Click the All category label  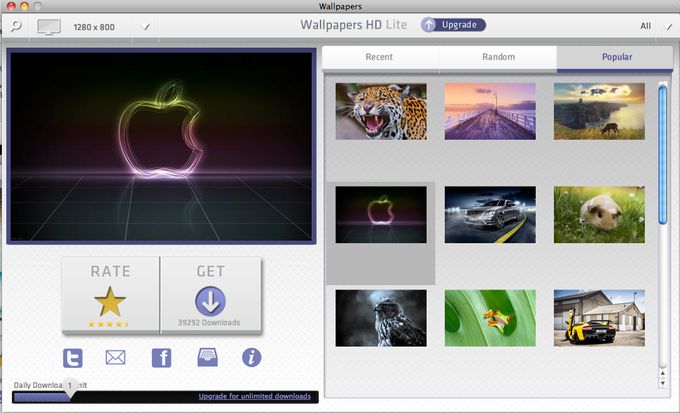645,26
